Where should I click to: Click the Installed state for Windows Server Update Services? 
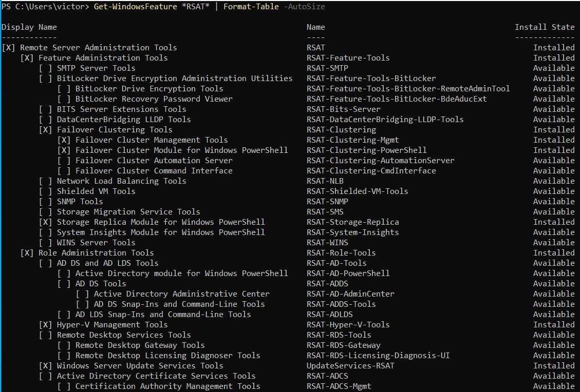tap(554, 366)
